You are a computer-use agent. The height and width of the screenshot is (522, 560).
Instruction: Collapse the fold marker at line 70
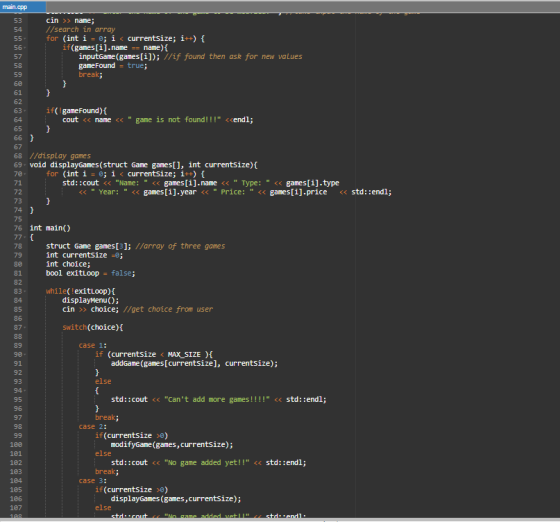(x=25, y=174)
